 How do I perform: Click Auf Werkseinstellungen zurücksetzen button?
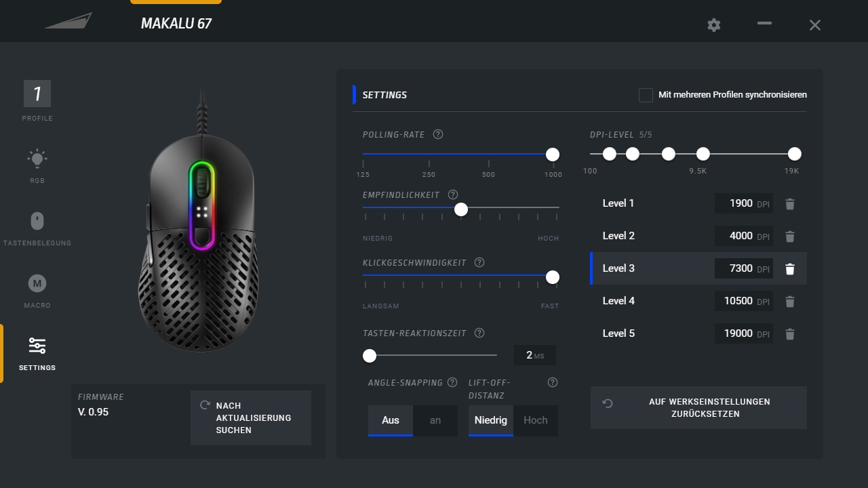point(698,407)
